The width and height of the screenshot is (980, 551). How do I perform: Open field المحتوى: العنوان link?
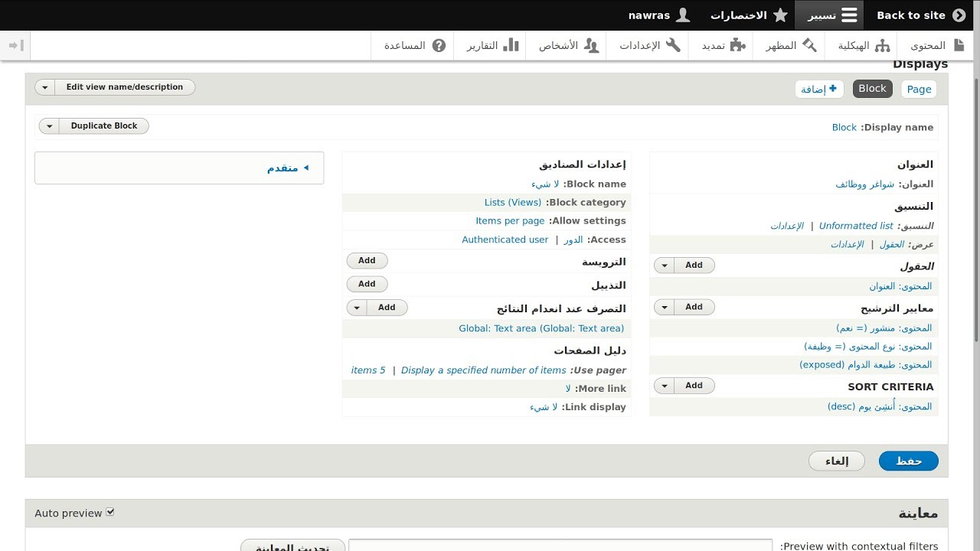pyautogui.click(x=900, y=286)
